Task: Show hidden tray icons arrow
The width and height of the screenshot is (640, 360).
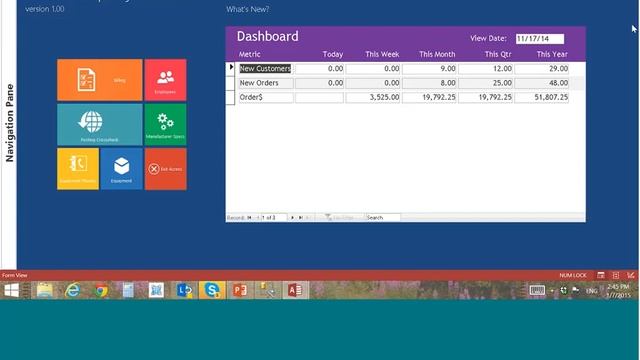Action: click(552, 291)
